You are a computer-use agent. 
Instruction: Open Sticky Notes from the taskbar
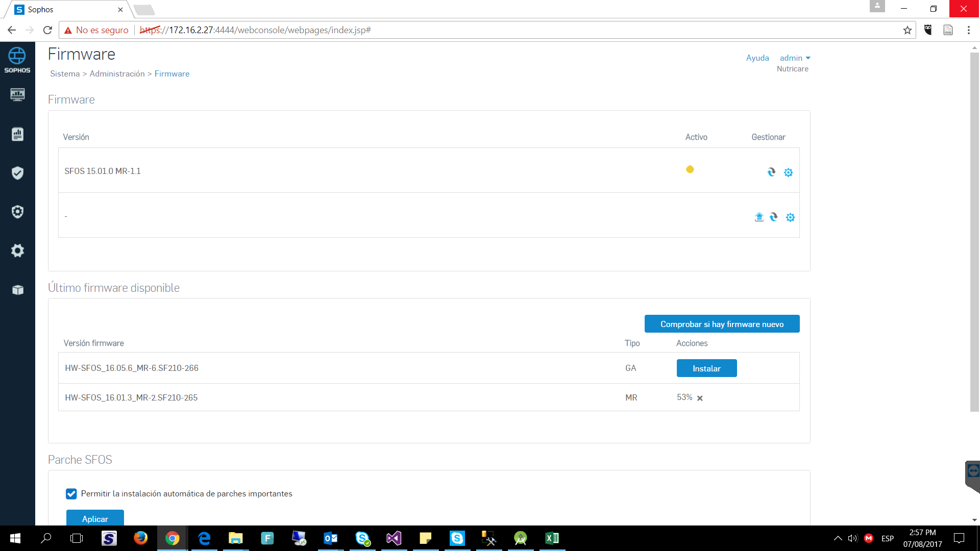pyautogui.click(x=425, y=538)
